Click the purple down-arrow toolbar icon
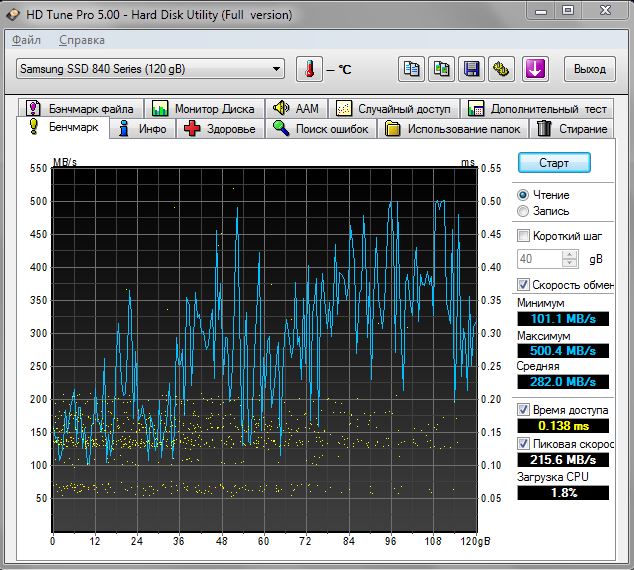The image size is (634, 570). pyautogui.click(x=535, y=69)
